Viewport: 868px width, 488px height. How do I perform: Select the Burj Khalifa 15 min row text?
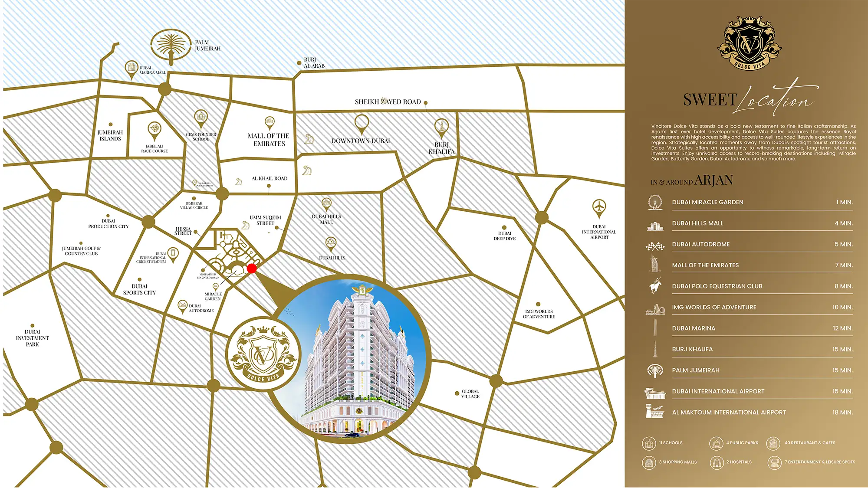click(762, 349)
